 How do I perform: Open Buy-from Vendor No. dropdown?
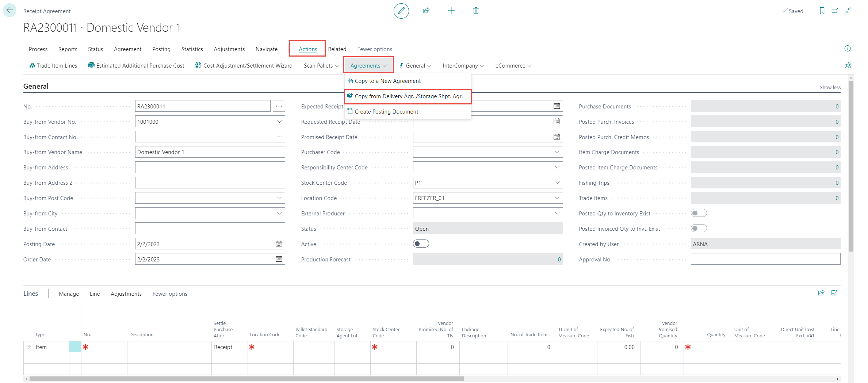point(279,122)
